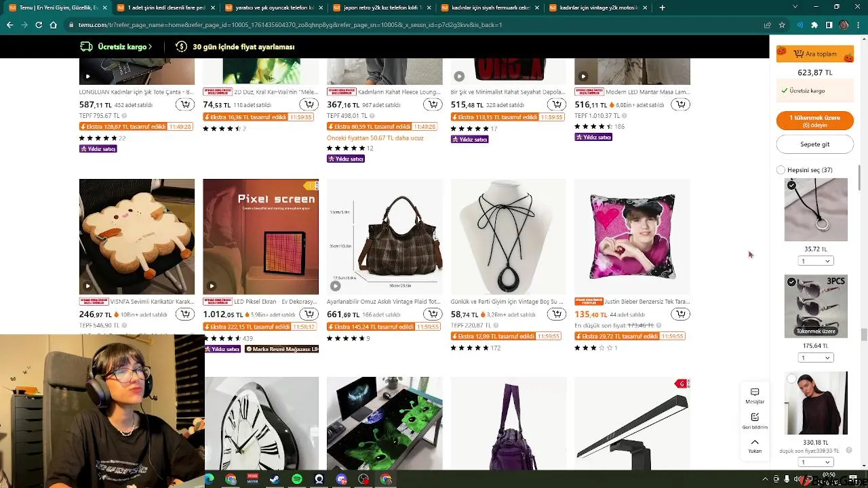Open the Mesajlar chat icon
The image size is (868, 488).
(x=755, y=396)
